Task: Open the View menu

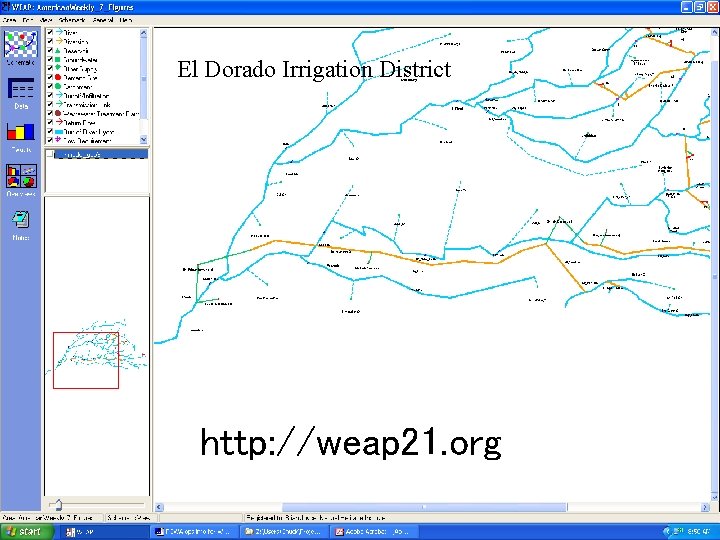Action: click(46, 20)
